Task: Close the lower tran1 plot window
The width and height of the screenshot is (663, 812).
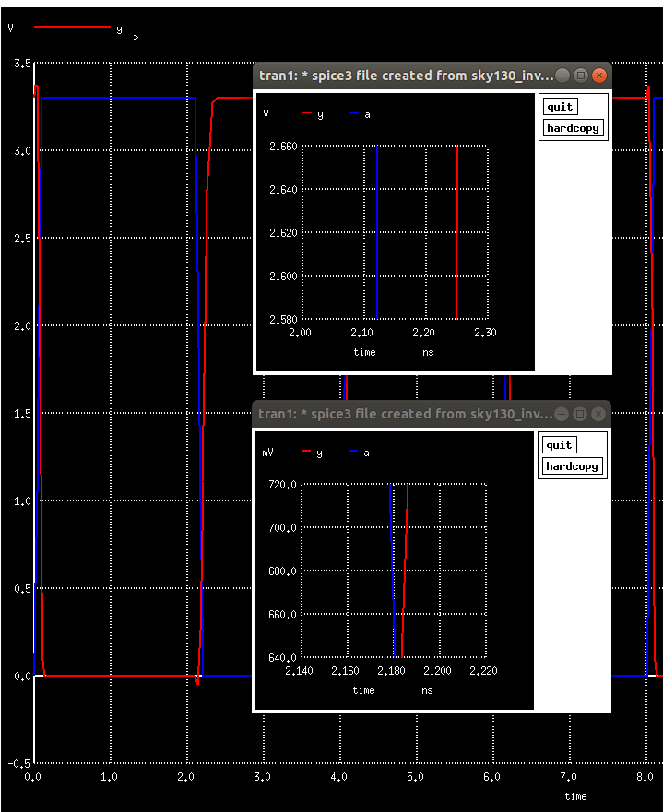Action: pyautogui.click(x=598, y=414)
